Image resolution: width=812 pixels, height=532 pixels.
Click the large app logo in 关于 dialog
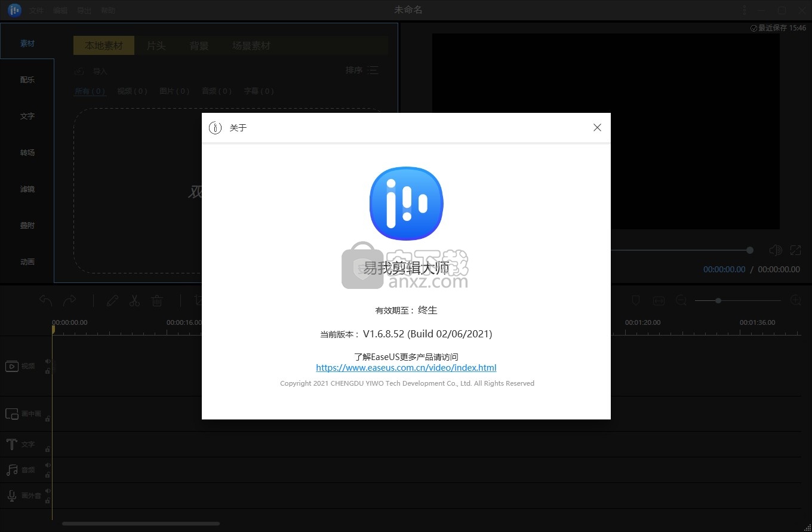406,204
